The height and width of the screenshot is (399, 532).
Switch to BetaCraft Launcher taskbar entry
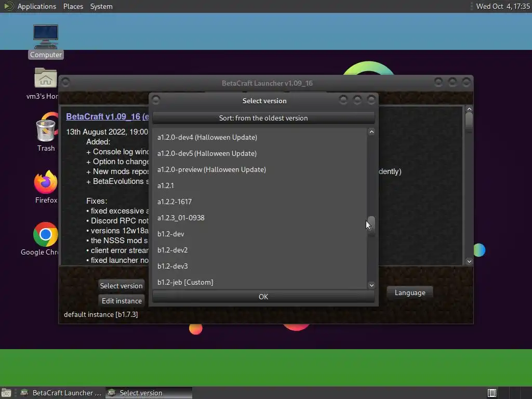point(61,393)
